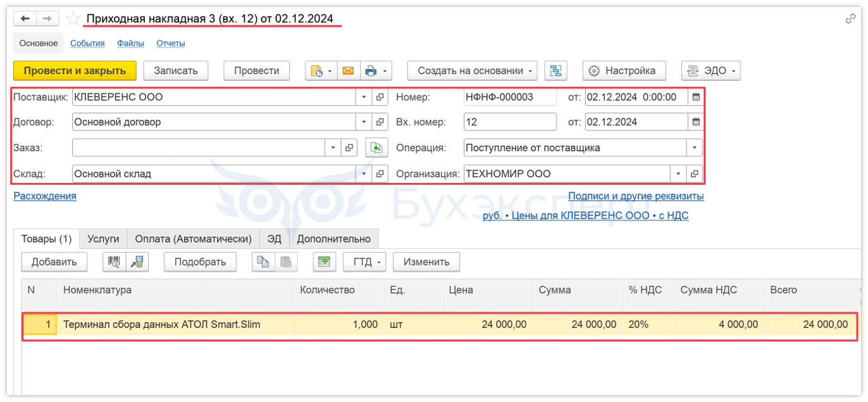Expand Операция dropdown list
The height and width of the screenshot is (402, 868).
695,148
